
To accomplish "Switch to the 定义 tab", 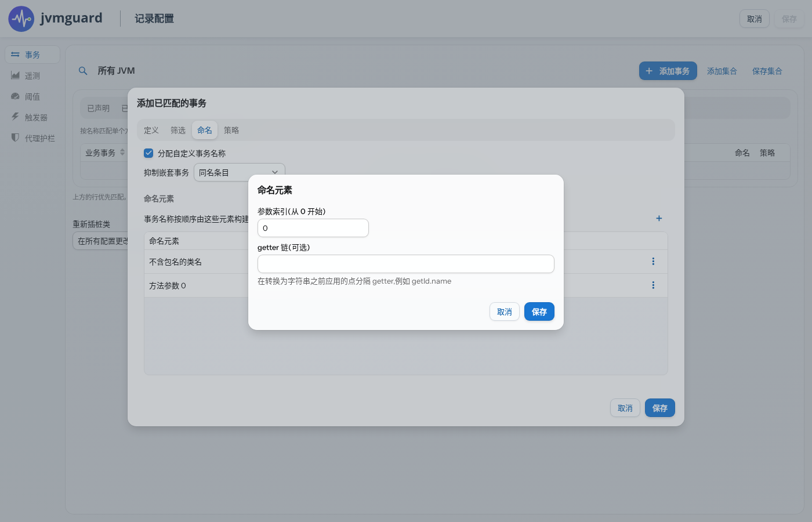I will [151, 130].
